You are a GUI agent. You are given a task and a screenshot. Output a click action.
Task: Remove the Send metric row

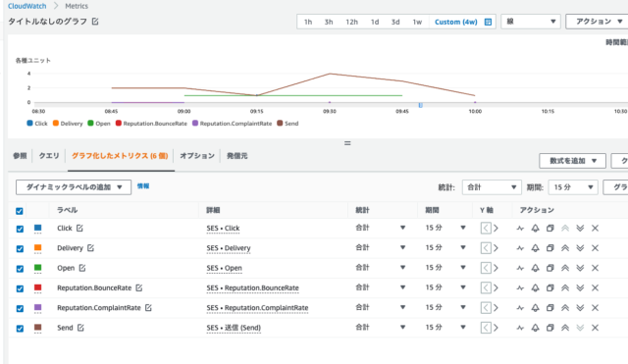[596, 328]
